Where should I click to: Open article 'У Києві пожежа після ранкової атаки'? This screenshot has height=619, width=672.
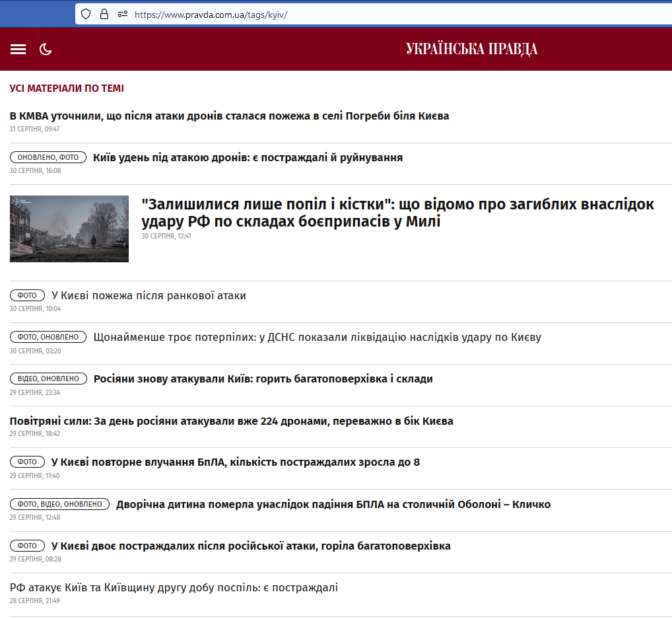[149, 295]
